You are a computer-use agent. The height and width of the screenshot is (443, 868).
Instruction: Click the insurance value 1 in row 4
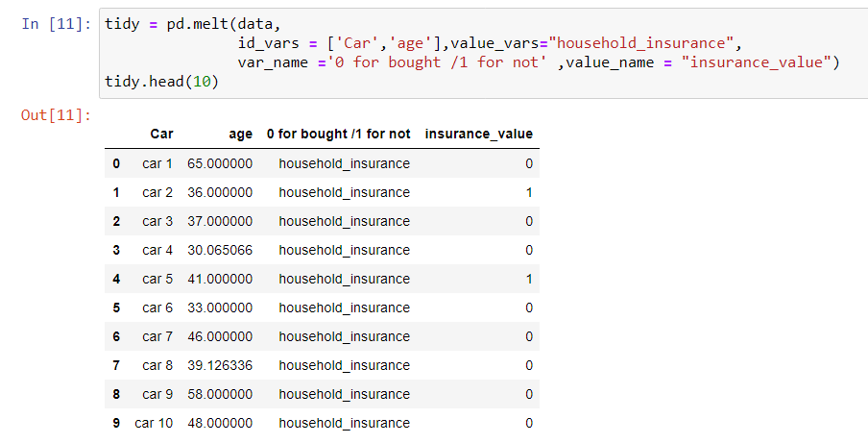[x=529, y=279]
